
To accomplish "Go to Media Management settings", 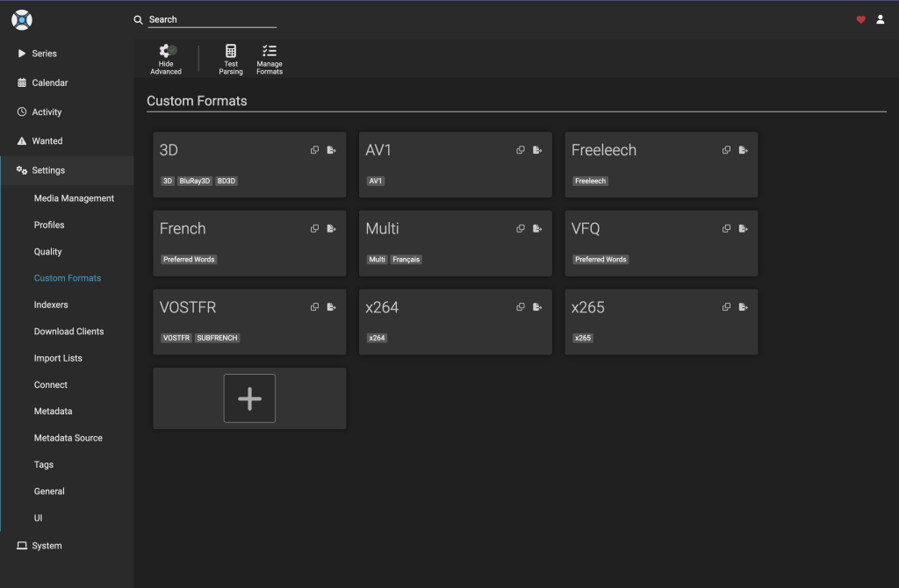I will (74, 198).
